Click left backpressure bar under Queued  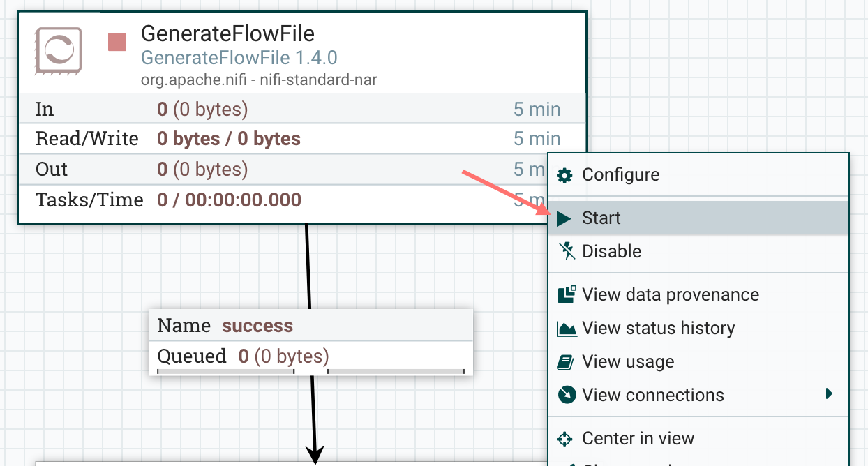(x=225, y=371)
